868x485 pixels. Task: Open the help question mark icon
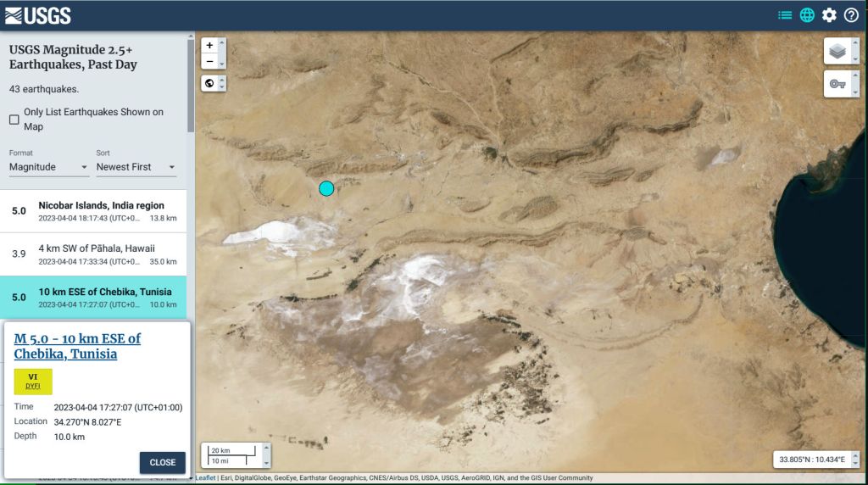tap(851, 15)
